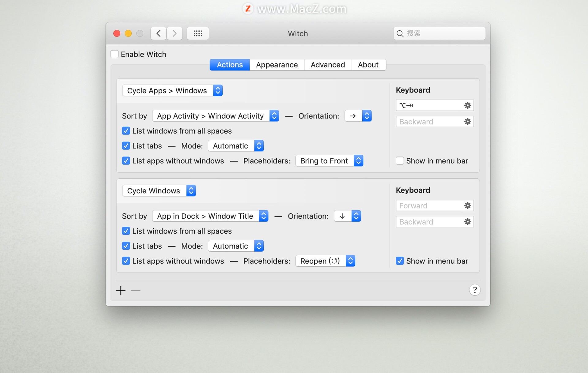588x373 pixels.
Task: Click Backward shortcut field for Cycle Apps
Action: (x=435, y=122)
